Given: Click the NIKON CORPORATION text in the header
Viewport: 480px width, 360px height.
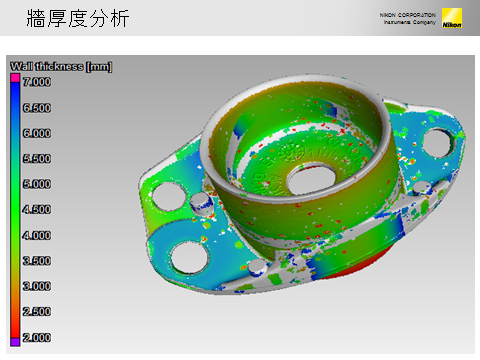Looking at the screenshot, I should pyautogui.click(x=408, y=15).
